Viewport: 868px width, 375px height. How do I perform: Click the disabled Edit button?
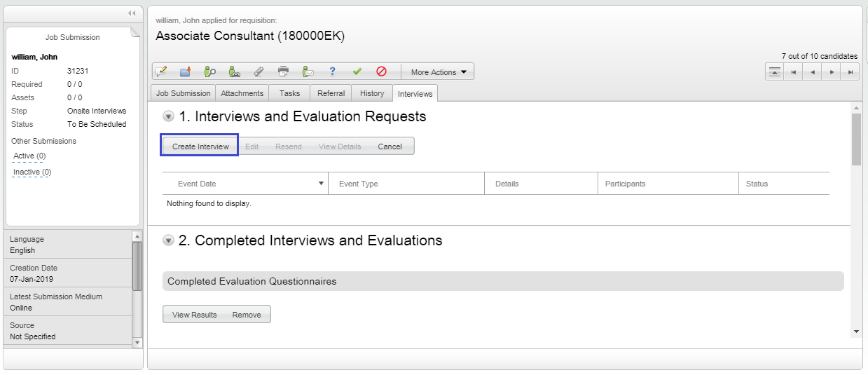pyautogui.click(x=252, y=146)
